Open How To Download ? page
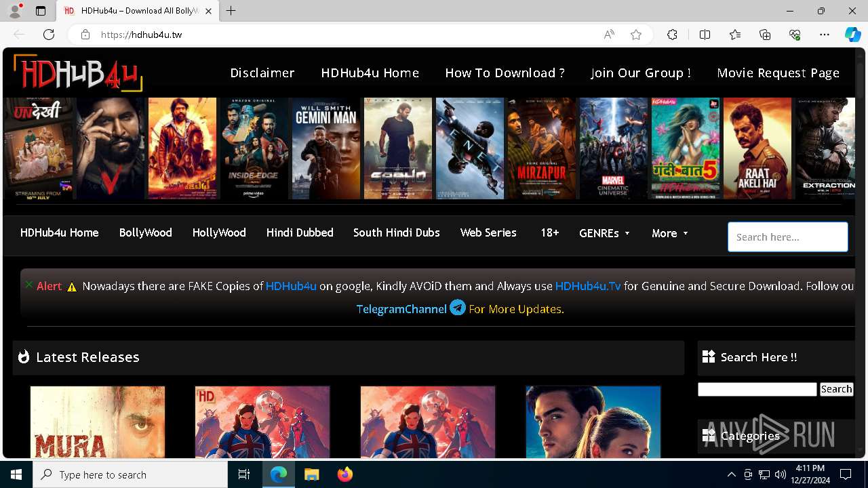This screenshot has height=488, width=868. [505, 73]
